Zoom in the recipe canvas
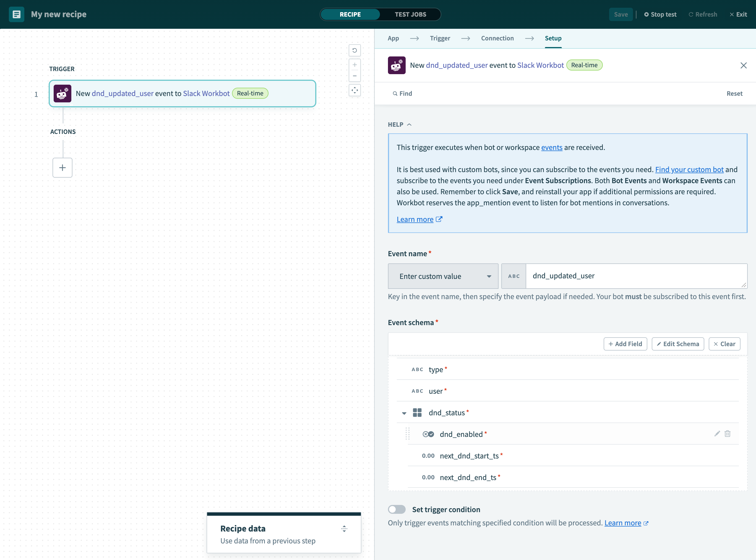 354,65
